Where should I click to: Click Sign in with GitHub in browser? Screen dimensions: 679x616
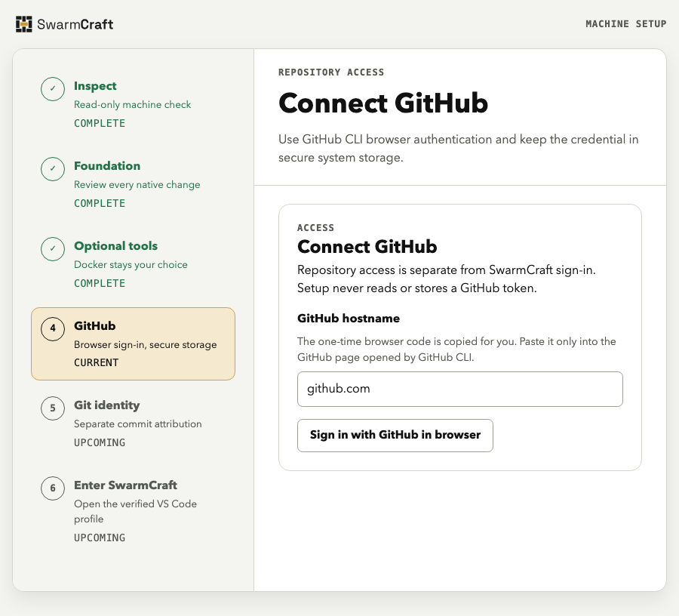(x=395, y=436)
